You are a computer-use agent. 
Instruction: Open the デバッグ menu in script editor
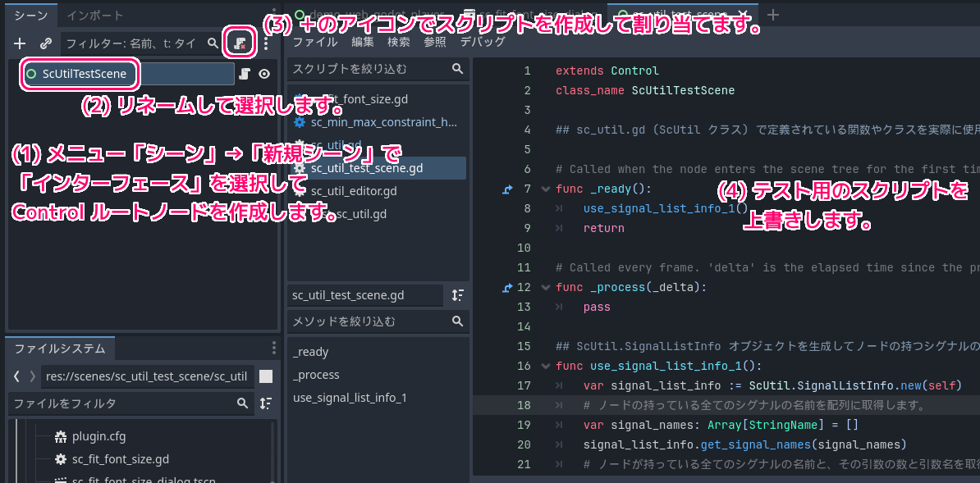coord(482,42)
